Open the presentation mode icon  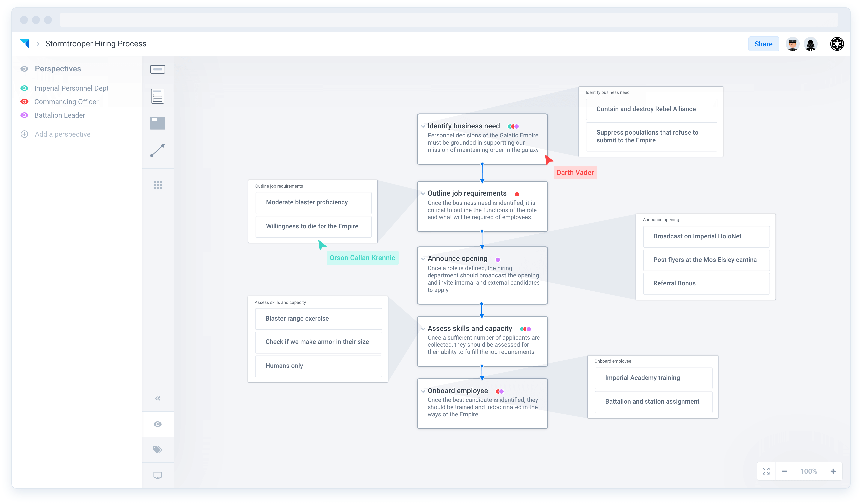coord(157,475)
